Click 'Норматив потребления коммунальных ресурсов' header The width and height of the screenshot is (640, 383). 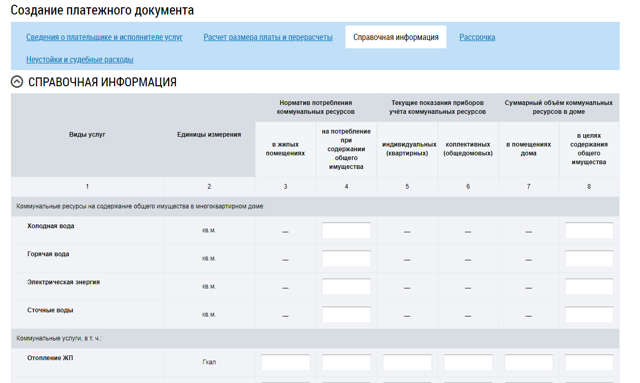316,107
